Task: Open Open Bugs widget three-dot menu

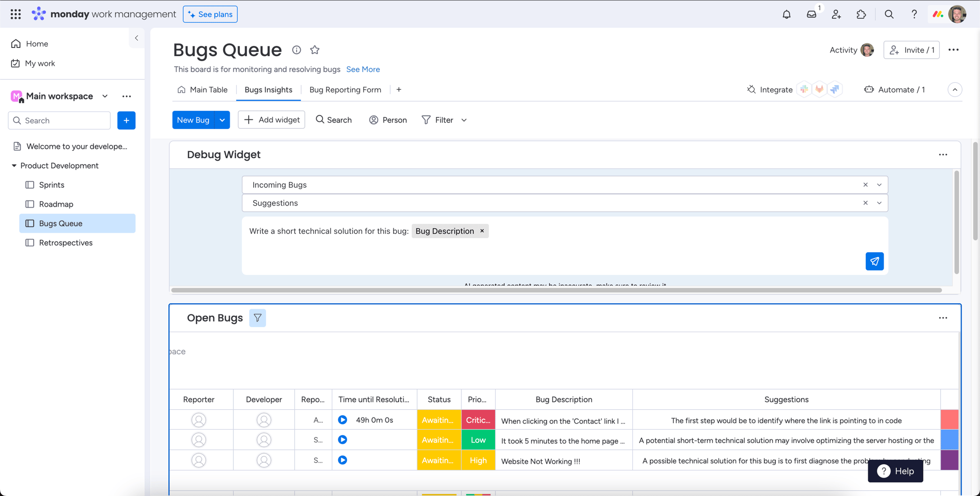Action: (x=943, y=318)
